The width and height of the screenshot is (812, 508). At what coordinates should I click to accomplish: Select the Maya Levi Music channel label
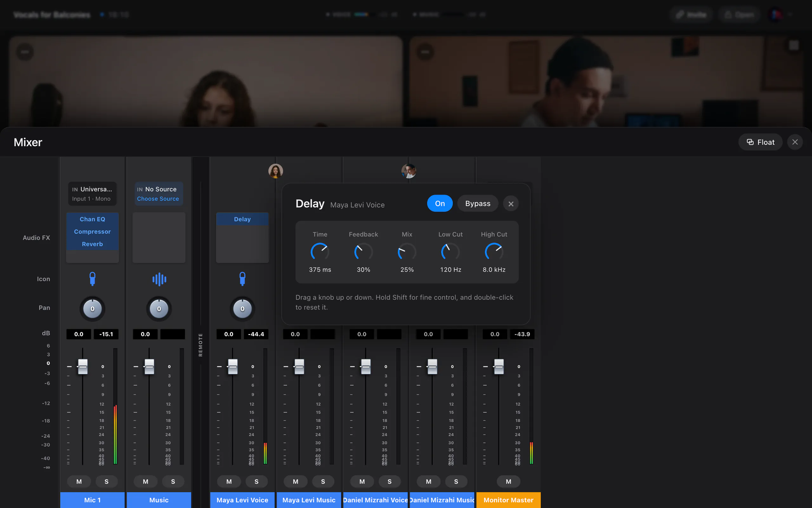pyautogui.click(x=309, y=500)
